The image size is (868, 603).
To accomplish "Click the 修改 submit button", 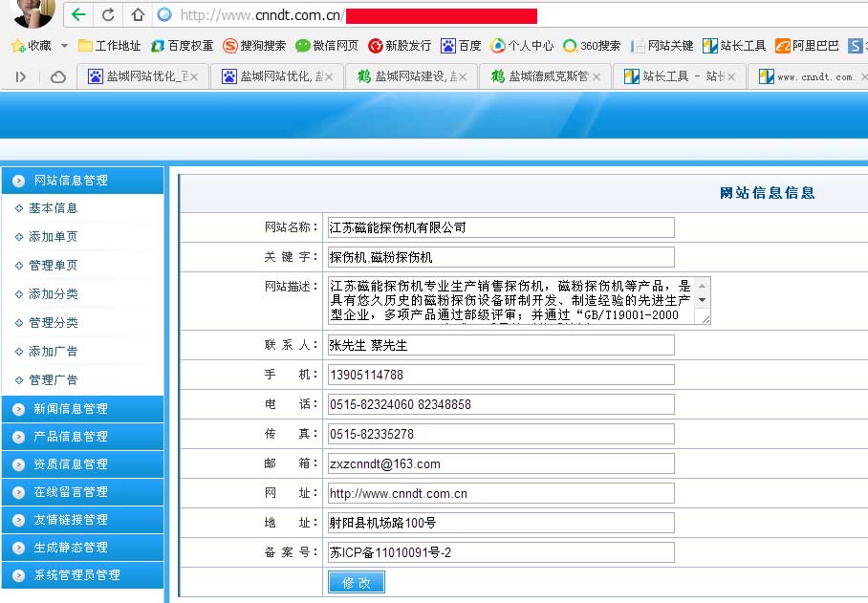I will click(x=356, y=583).
